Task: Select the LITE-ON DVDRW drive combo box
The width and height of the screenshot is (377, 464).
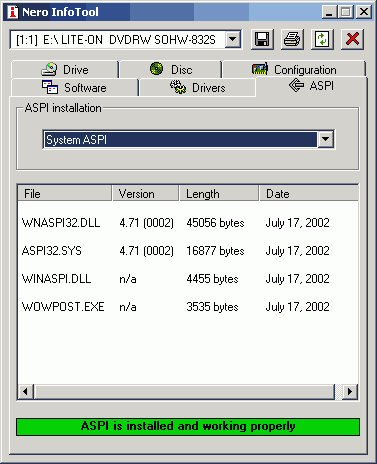Action: click(x=125, y=39)
